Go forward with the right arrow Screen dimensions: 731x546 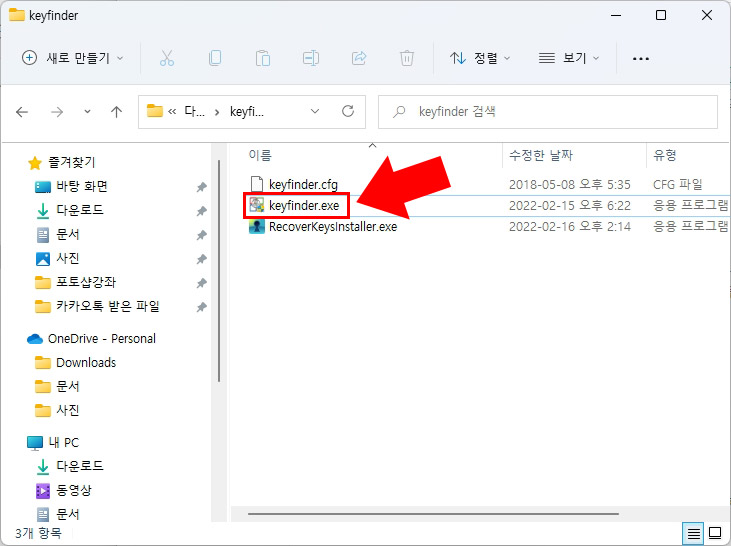coord(57,112)
